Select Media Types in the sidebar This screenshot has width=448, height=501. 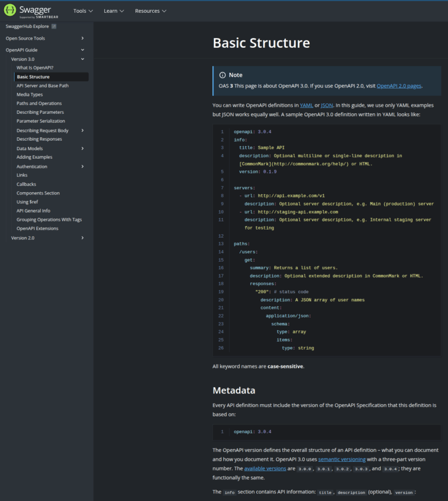point(32,94)
